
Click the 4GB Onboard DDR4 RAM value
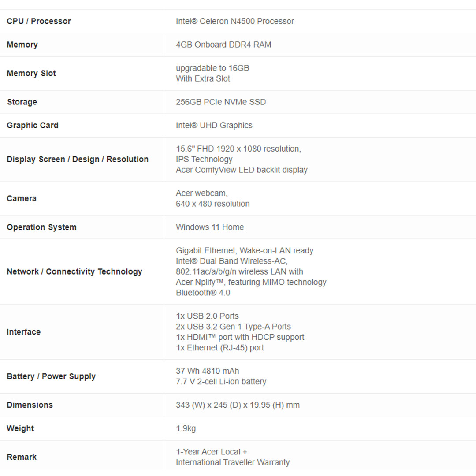pyautogui.click(x=223, y=45)
